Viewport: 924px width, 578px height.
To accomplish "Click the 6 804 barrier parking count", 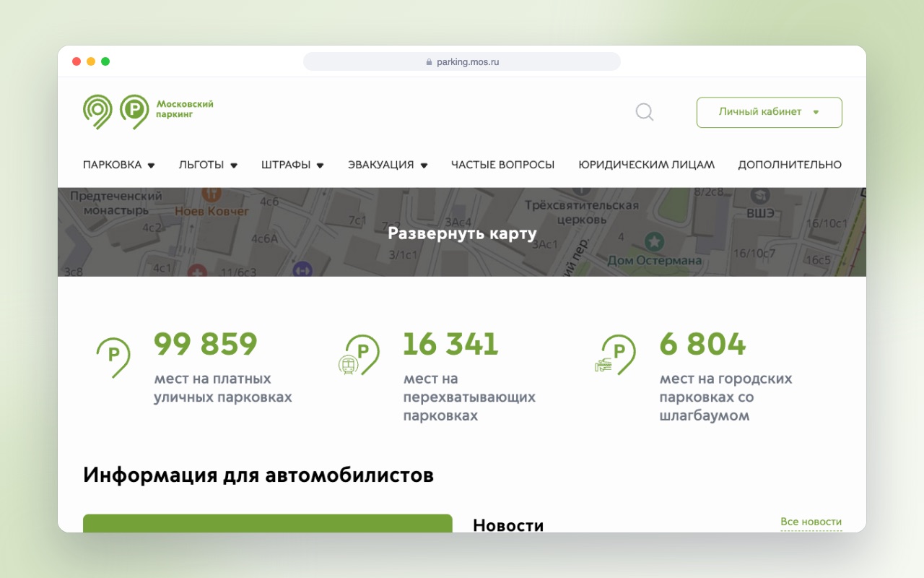I will [702, 344].
